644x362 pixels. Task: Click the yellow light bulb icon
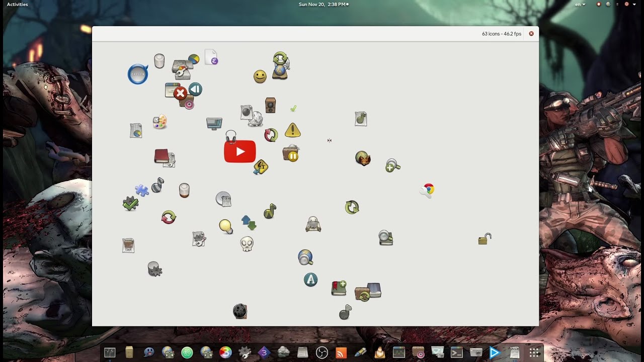click(x=226, y=226)
